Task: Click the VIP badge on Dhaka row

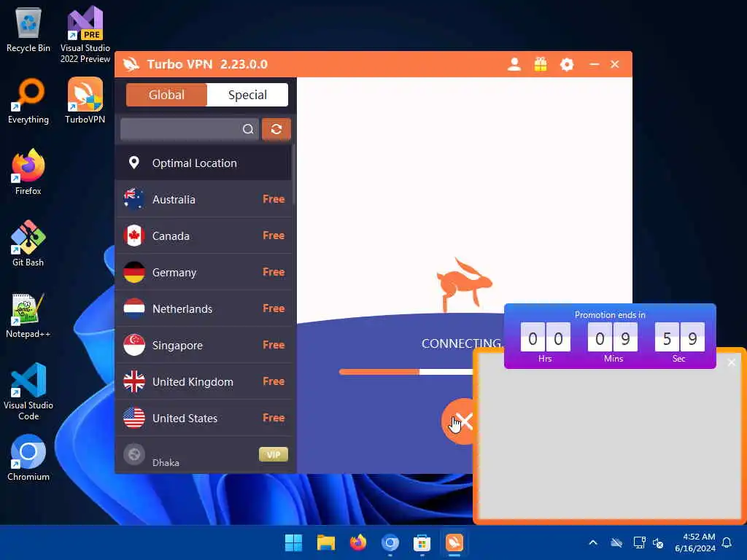Action: tap(274, 454)
